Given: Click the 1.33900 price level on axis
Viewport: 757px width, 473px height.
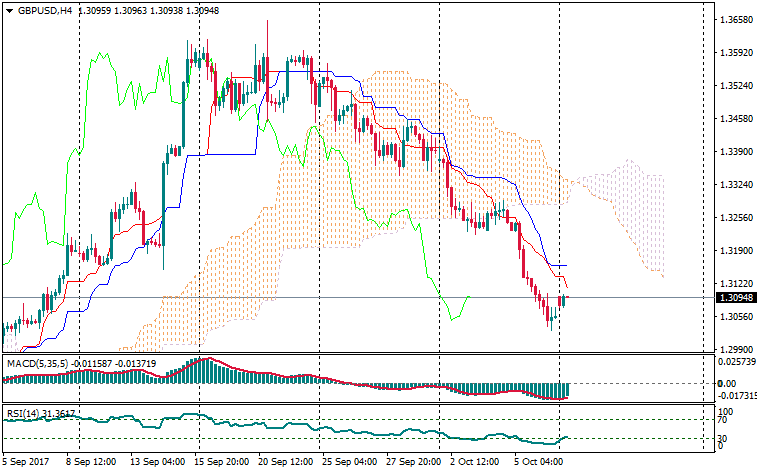Looking at the screenshot, I should [x=735, y=152].
